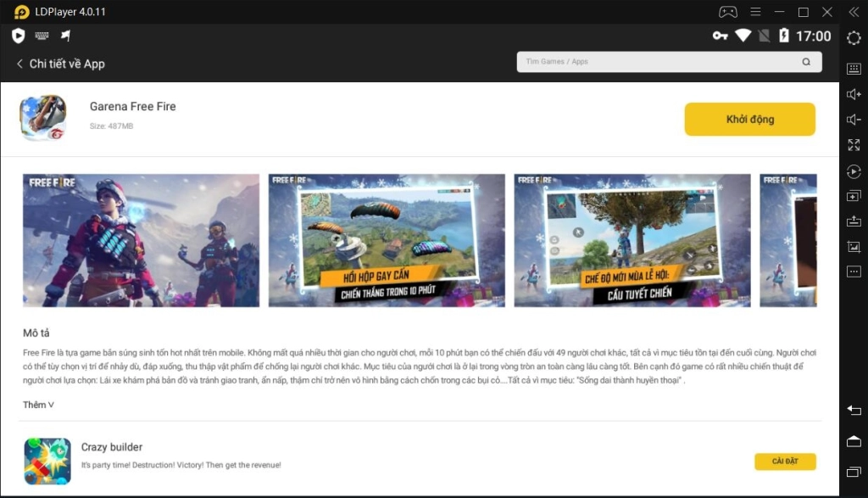Go back from Chi tiết về App
This screenshot has height=498, width=868.
19,64
